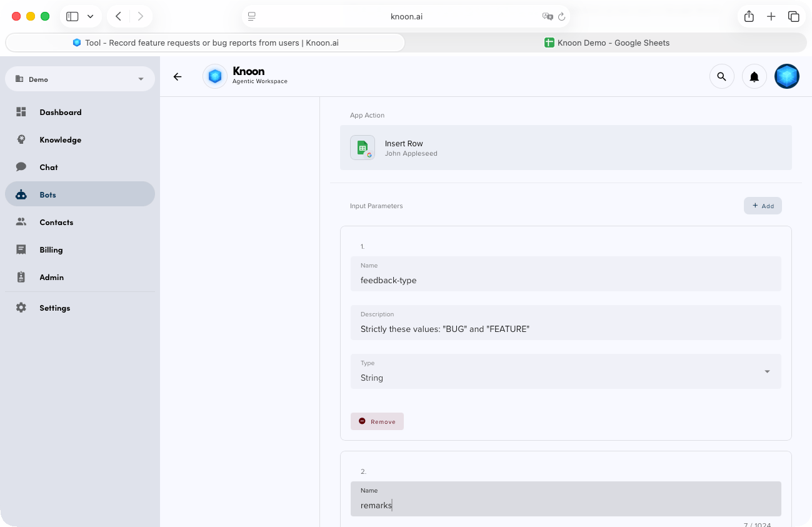Image resolution: width=812 pixels, height=527 pixels.
Task: Click the Knoon cube logo
Action: pyautogui.click(x=215, y=76)
